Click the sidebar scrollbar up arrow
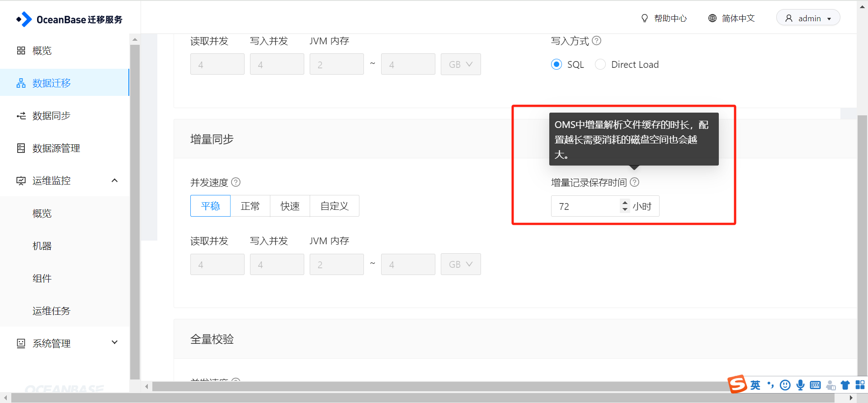 [x=135, y=39]
